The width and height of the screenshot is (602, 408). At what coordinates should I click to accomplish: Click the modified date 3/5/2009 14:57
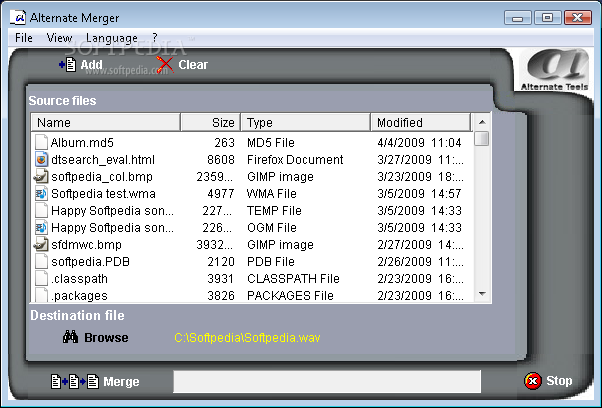click(419, 193)
